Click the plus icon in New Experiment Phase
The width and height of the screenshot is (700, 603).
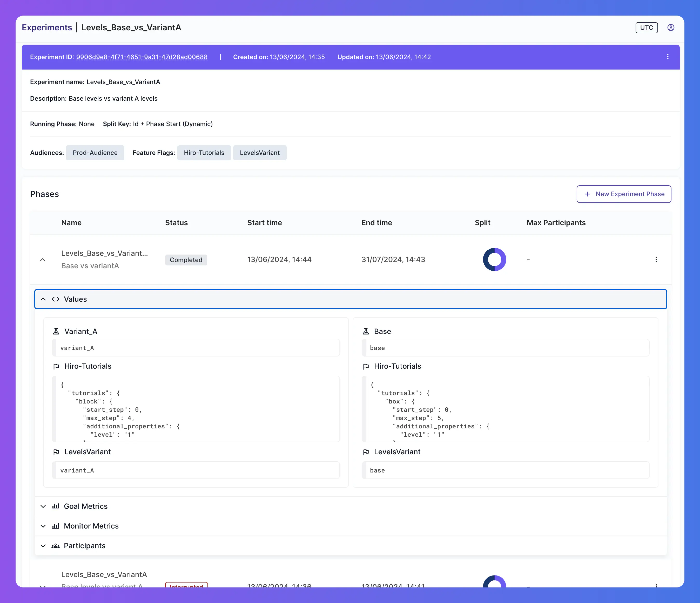(x=588, y=194)
